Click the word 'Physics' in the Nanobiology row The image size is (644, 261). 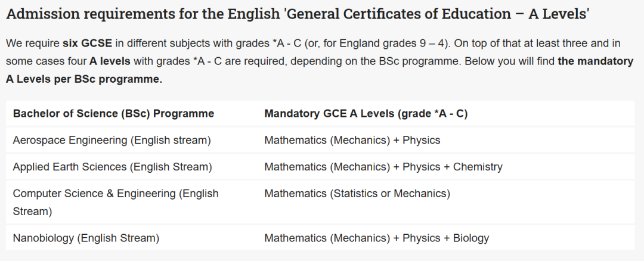click(422, 238)
